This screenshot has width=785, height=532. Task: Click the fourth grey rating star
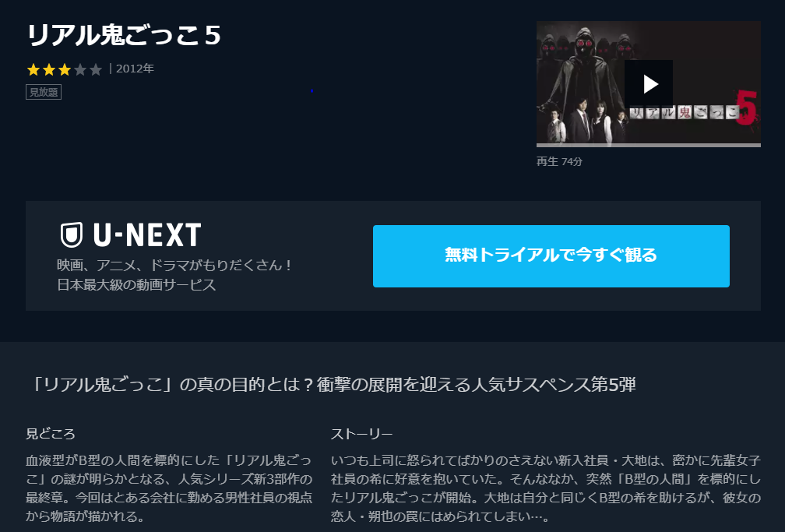(x=80, y=69)
